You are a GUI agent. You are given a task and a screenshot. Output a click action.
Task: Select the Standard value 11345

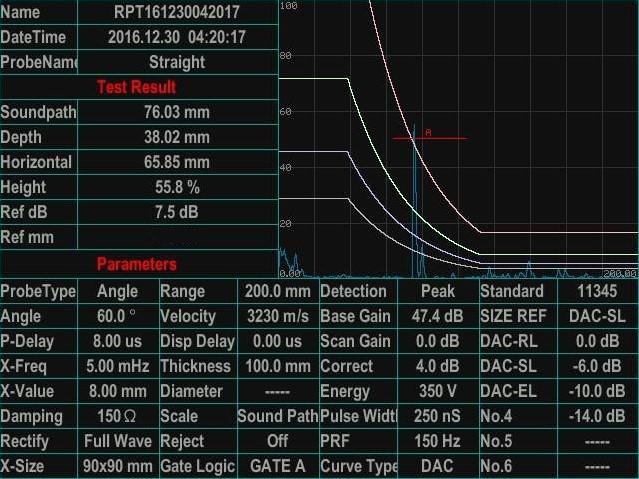[596, 291]
